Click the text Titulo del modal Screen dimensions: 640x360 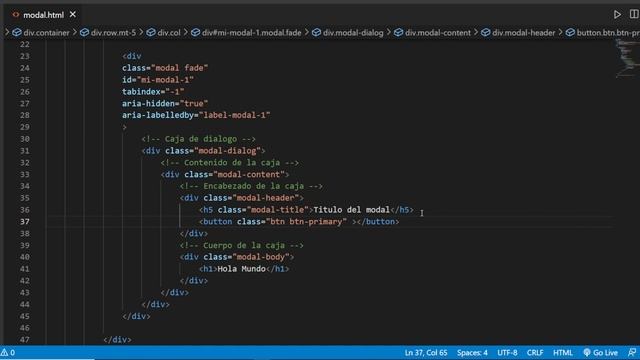click(351, 210)
